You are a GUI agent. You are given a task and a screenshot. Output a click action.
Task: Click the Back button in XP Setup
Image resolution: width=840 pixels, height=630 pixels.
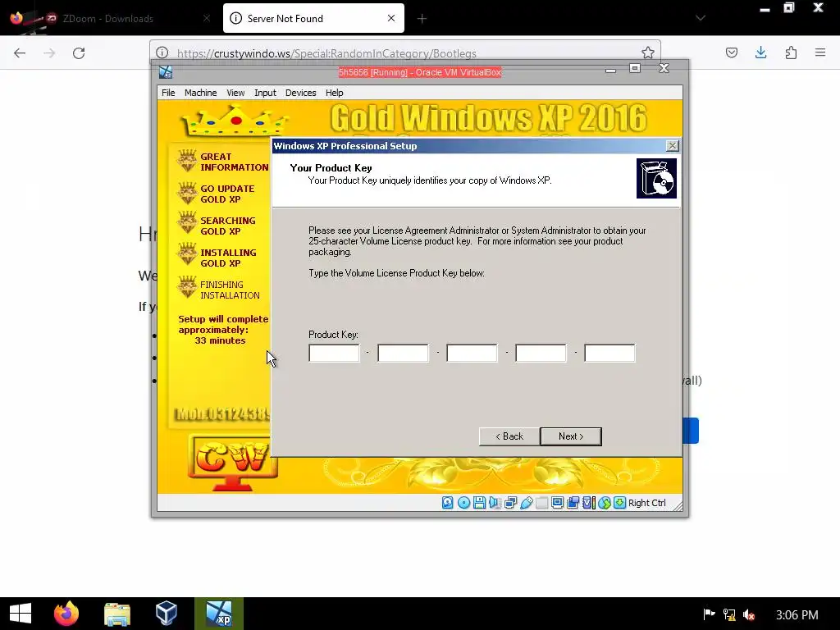509,436
